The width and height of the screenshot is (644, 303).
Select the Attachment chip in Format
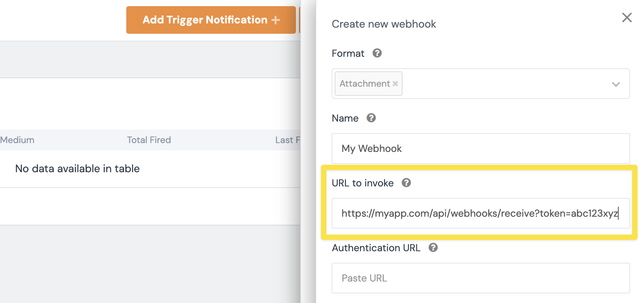pyautogui.click(x=365, y=84)
